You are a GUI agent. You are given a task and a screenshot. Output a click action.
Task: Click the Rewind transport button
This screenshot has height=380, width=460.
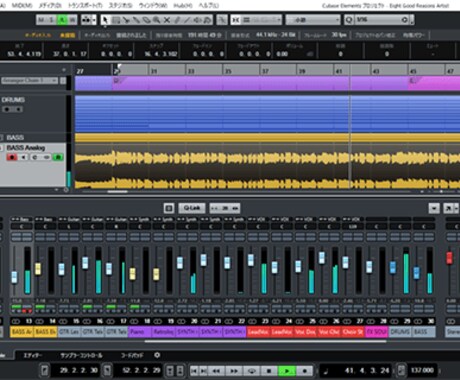point(217,371)
